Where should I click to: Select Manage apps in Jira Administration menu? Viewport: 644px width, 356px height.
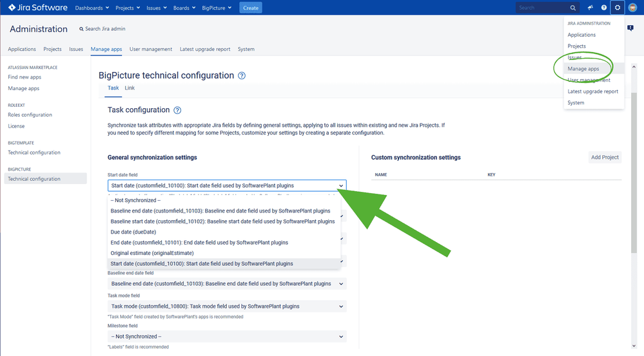pyautogui.click(x=594, y=68)
